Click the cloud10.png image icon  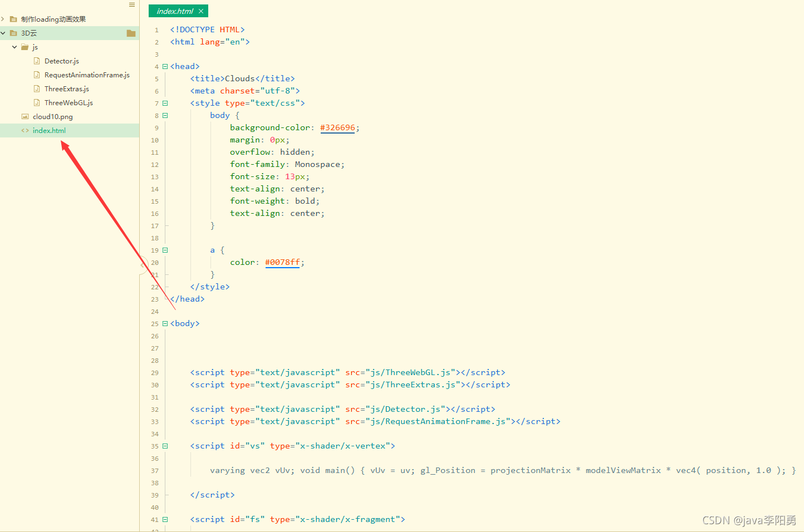point(25,116)
